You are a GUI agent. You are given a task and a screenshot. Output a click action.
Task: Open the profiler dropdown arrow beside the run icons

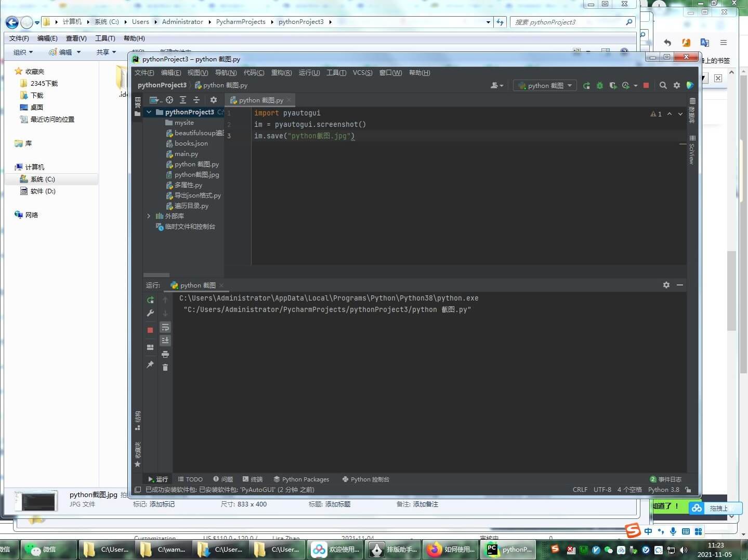[635, 86]
